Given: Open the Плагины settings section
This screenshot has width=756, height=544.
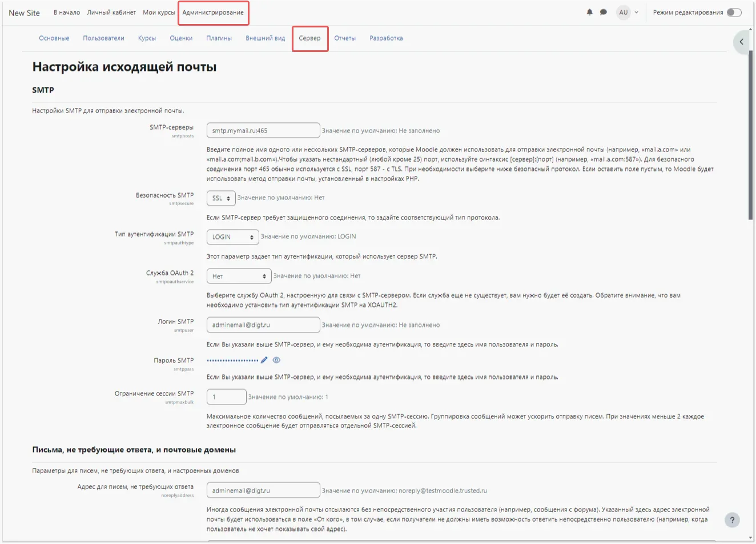Looking at the screenshot, I should point(219,38).
